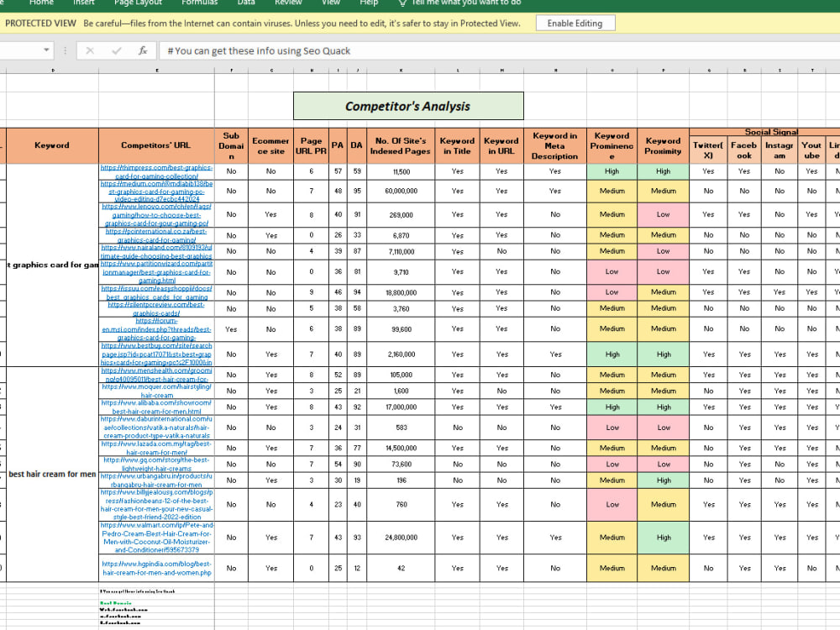Open the menshealth.com grooming link
This screenshot has height=630, width=840.
pos(156,375)
